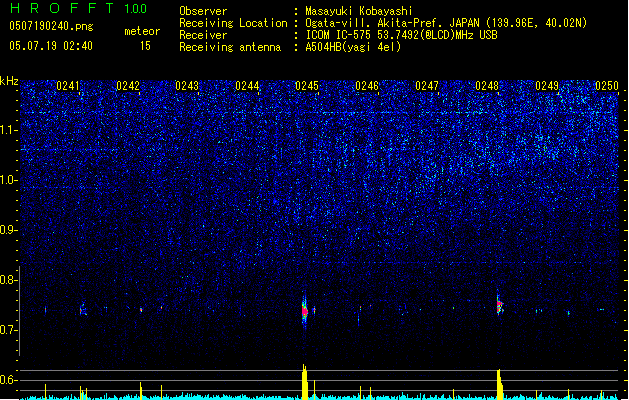
Task: Click the 1.1 kHz axis tick label
Action: tap(9, 130)
